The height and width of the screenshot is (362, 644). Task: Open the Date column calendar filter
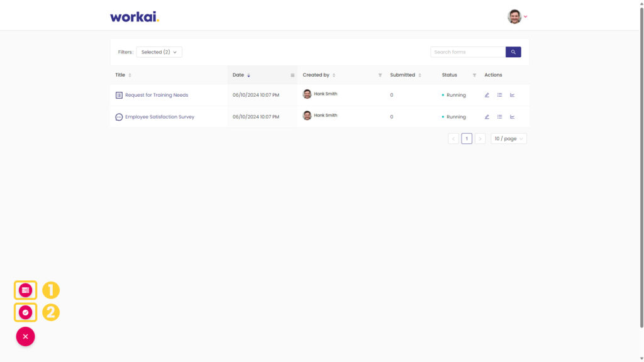[x=292, y=75]
